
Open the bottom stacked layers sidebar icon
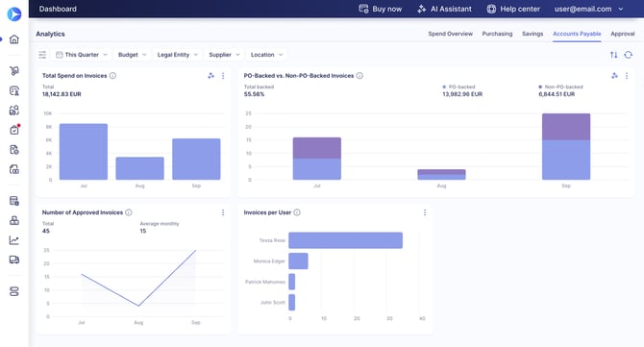pos(14,291)
